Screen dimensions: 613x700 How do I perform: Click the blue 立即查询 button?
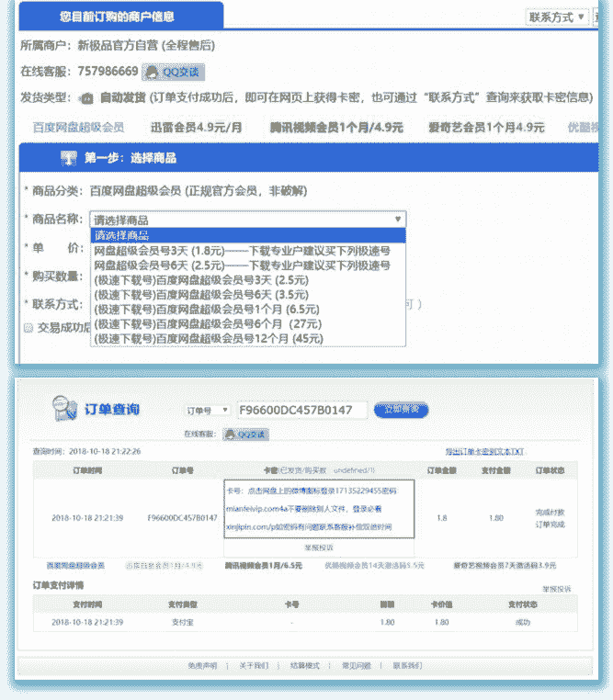pyautogui.click(x=401, y=410)
